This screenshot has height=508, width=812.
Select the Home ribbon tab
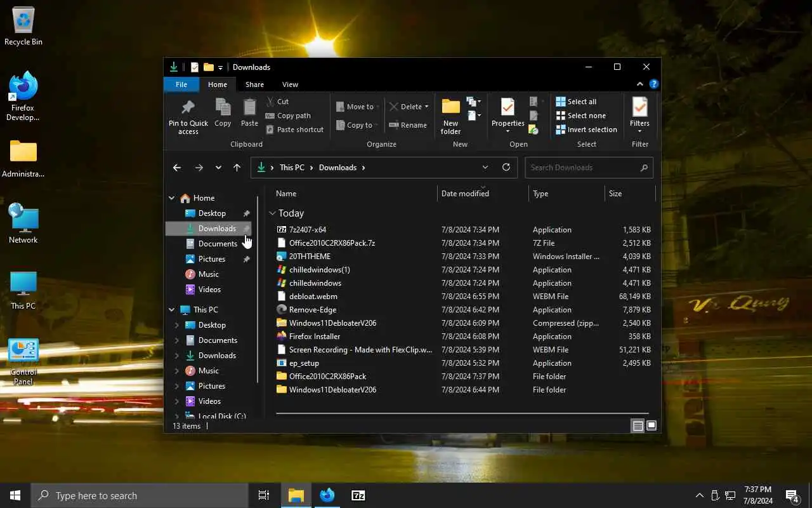point(218,84)
